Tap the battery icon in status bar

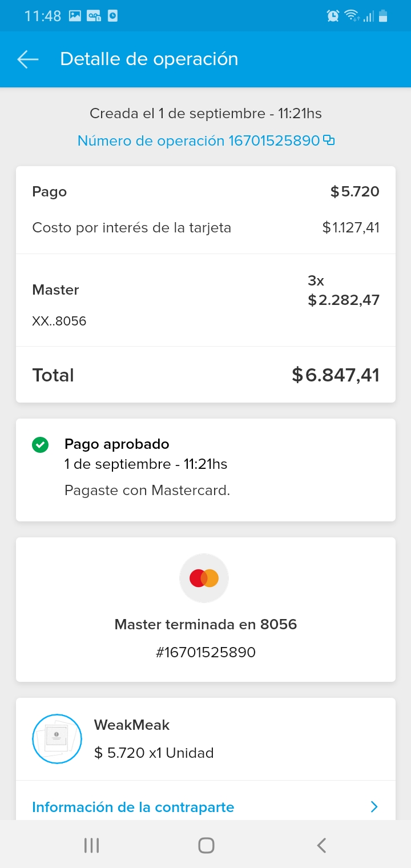[x=383, y=16]
